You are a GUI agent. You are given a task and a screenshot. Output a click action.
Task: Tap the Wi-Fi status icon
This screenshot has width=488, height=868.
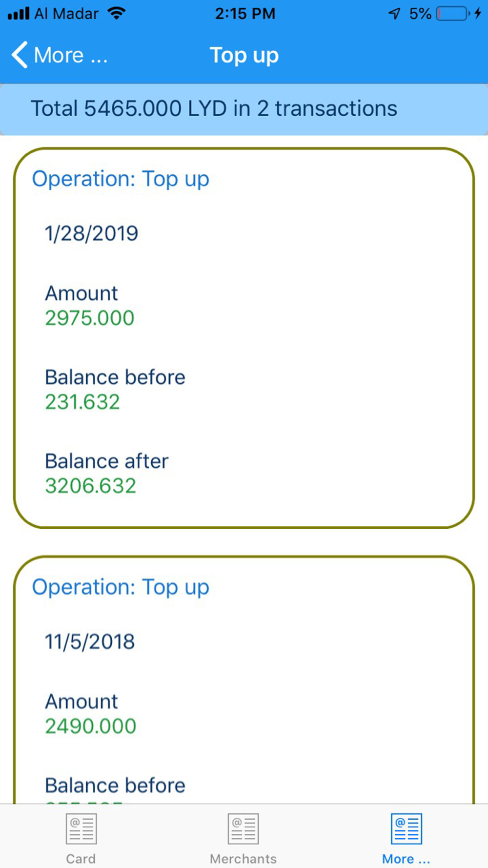coord(116,14)
